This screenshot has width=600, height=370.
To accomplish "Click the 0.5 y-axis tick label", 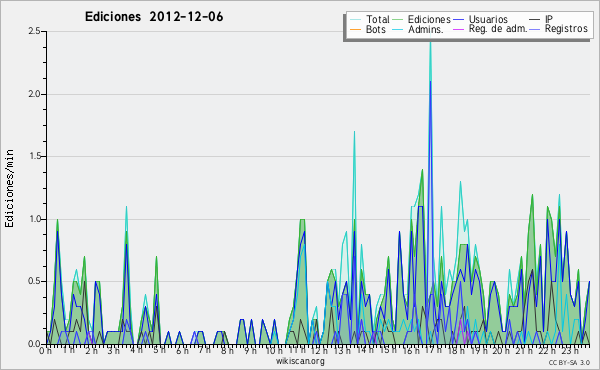I will 34,281.
